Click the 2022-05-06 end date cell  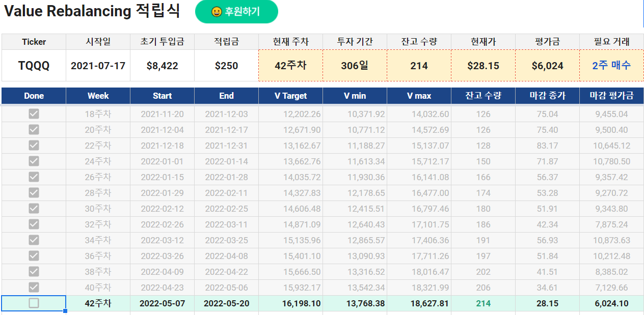226,288
